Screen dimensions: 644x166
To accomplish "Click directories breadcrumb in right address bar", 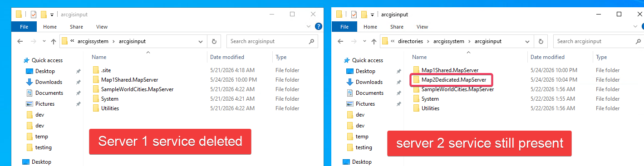I will tap(410, 41).
